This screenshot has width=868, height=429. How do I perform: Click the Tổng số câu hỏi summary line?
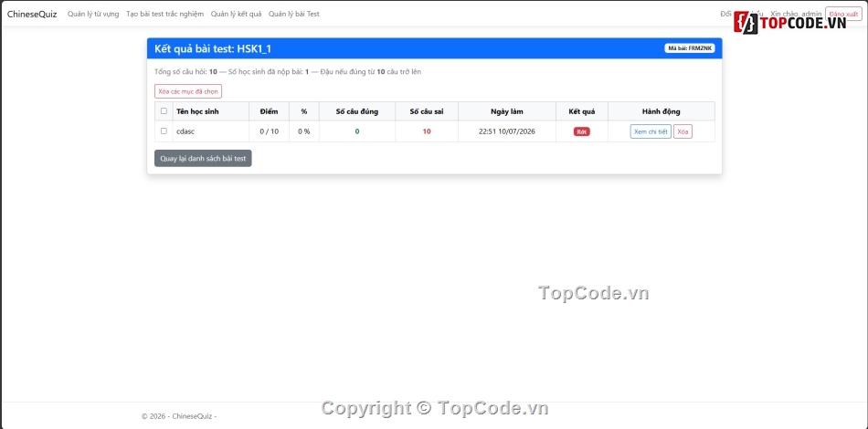[x=288, y=72]
